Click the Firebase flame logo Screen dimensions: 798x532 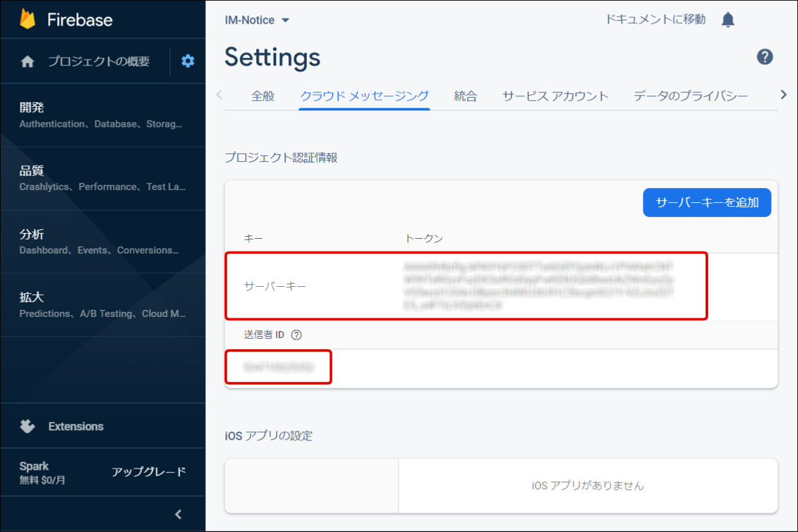click(x=28, y=19)
